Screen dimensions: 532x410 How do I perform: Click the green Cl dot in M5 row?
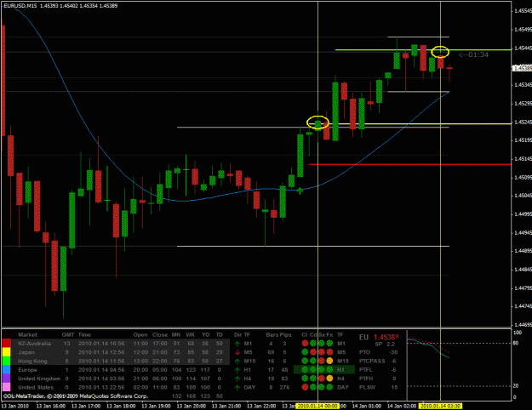(305, 352)
